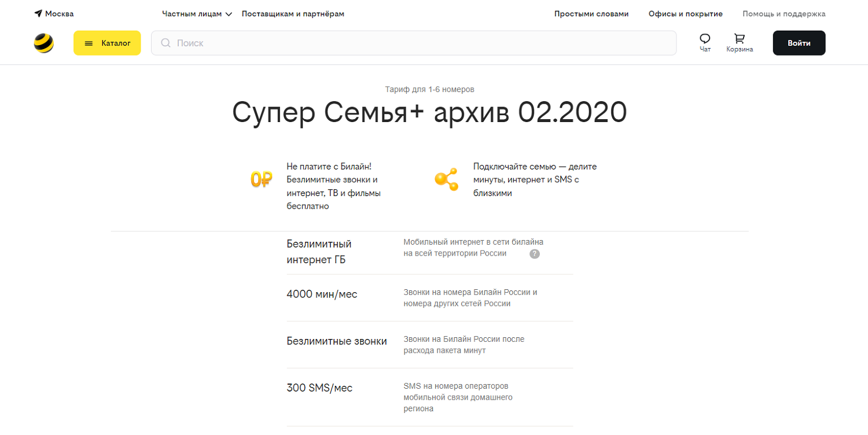
Task: Open the yellow Каталог button
Action: [107, 43]
